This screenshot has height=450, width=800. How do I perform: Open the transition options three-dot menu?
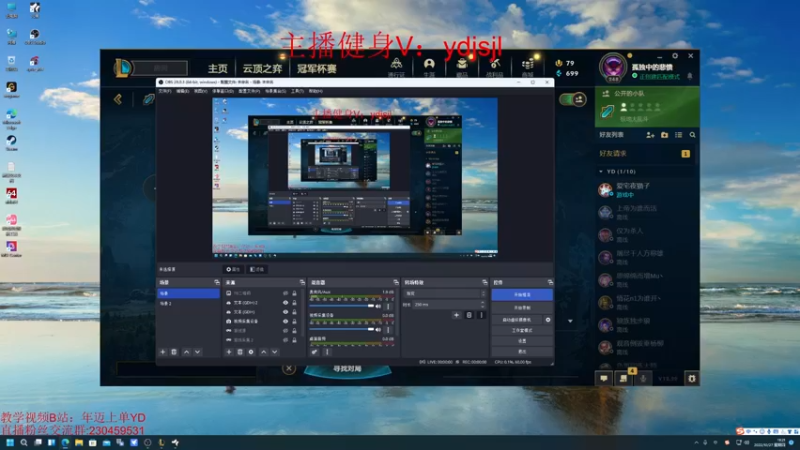pos(481,315)
